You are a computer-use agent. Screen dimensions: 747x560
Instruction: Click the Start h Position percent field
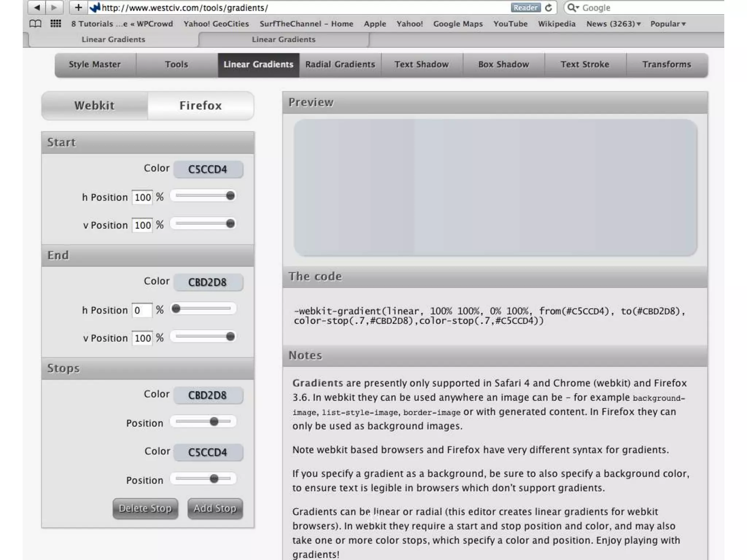pos(142,197)
